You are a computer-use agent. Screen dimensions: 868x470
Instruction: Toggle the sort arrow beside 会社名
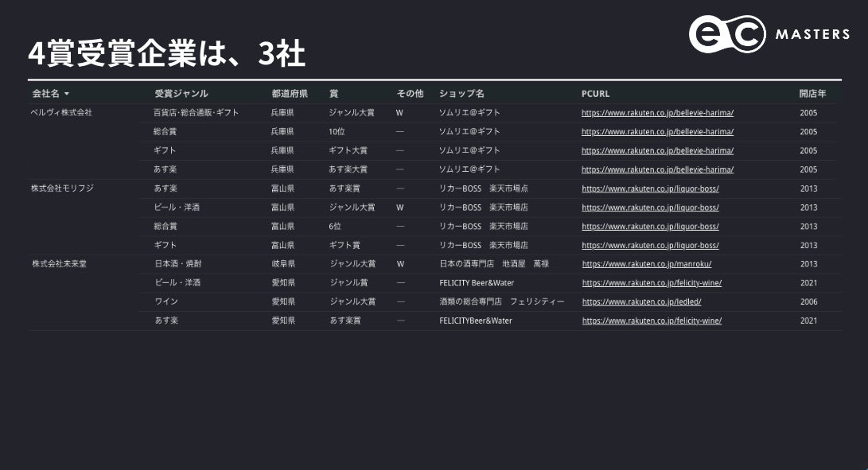pyautogui.click(x=66, y=94)
